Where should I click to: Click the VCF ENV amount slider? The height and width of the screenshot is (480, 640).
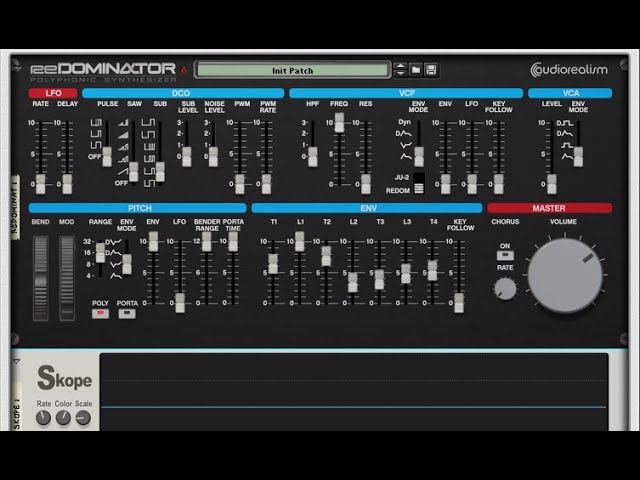click(x=445, y=184)
